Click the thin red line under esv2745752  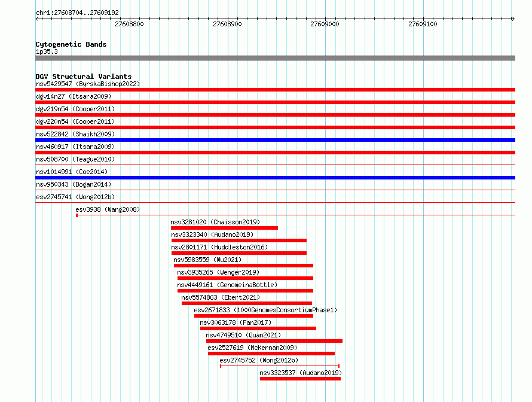[280, 366]
